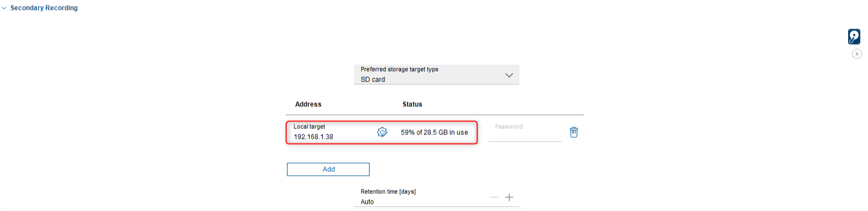
Task: Focus the Password input field
Action: point(525,132)
